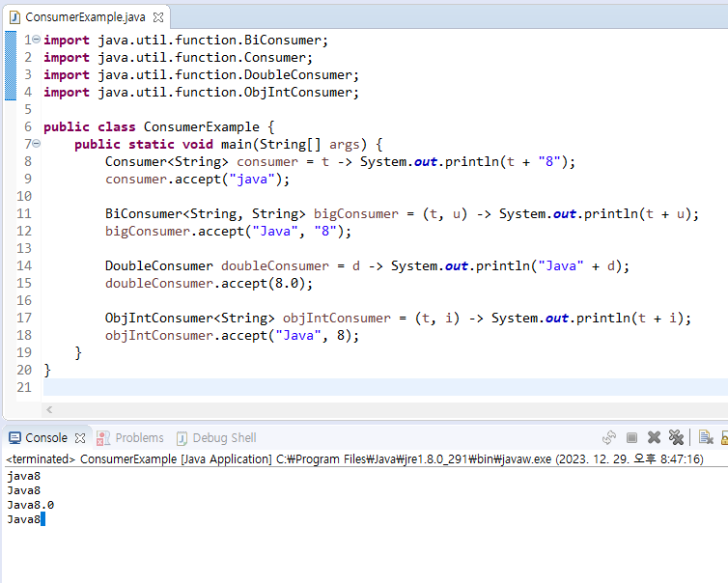Screen dimensions: 728x583
Task: Click the blue range indicator beside imports
Action: 11,66
